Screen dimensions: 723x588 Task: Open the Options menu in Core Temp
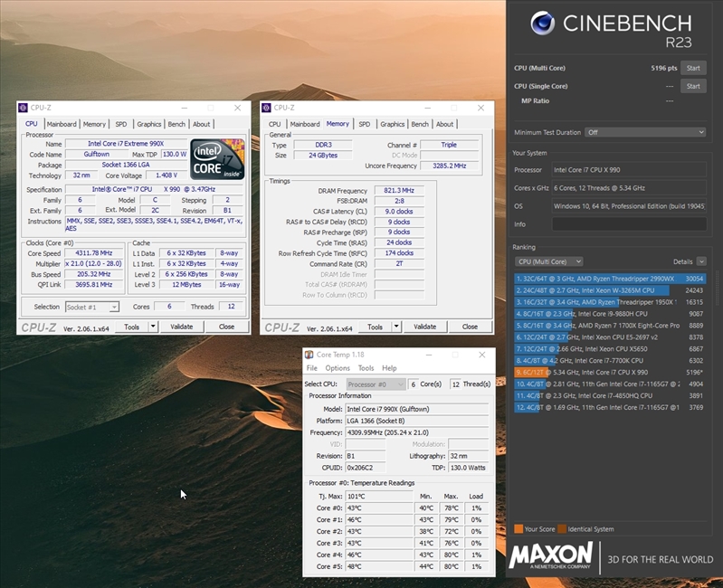tap(338, 368)
